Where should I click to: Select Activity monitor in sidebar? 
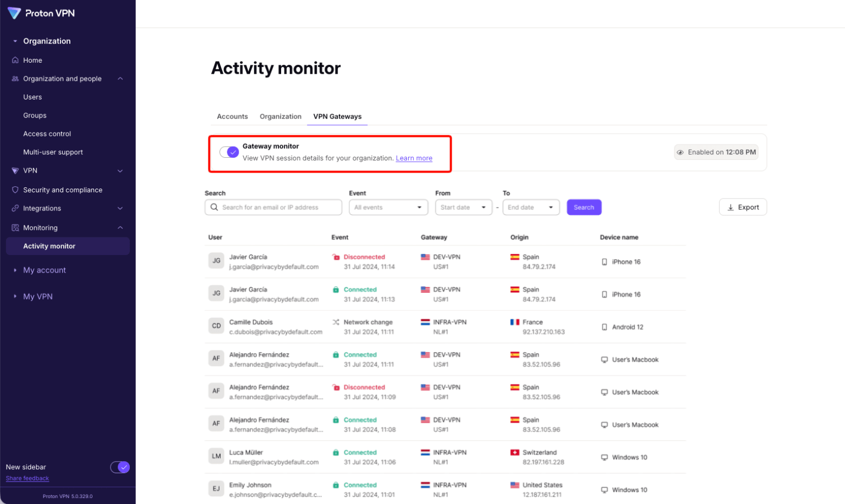click(x=68, y=246)
